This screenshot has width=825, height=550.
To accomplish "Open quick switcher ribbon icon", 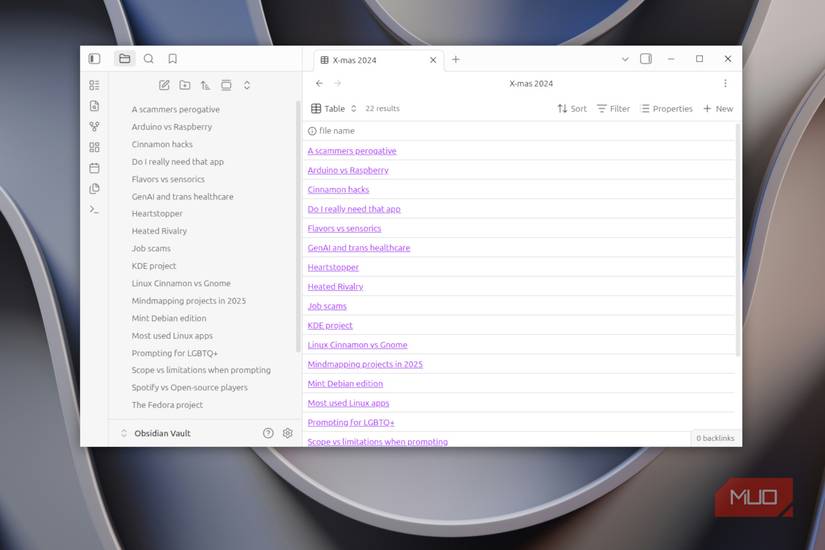I will pyautogui.click(x=94, y=85).
